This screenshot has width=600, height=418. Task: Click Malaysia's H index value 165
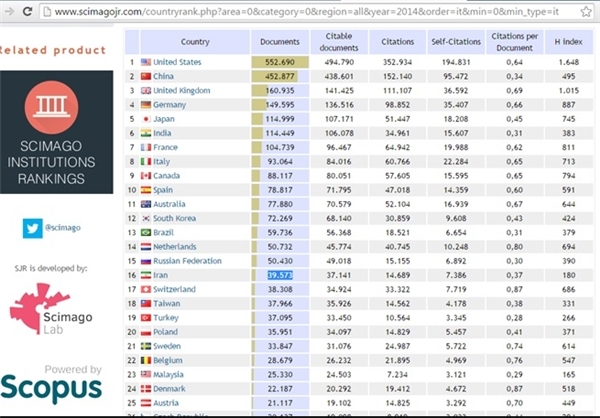569,374
